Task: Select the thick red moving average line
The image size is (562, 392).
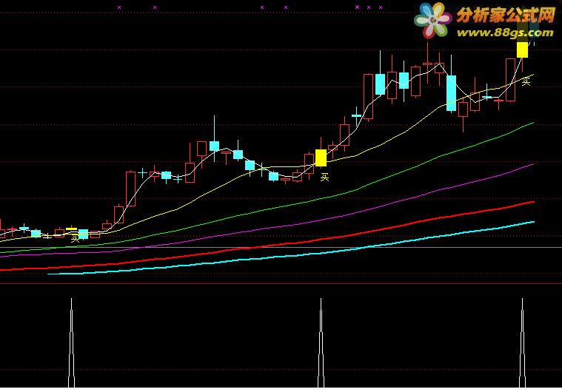Action: (x=267, y=246)
